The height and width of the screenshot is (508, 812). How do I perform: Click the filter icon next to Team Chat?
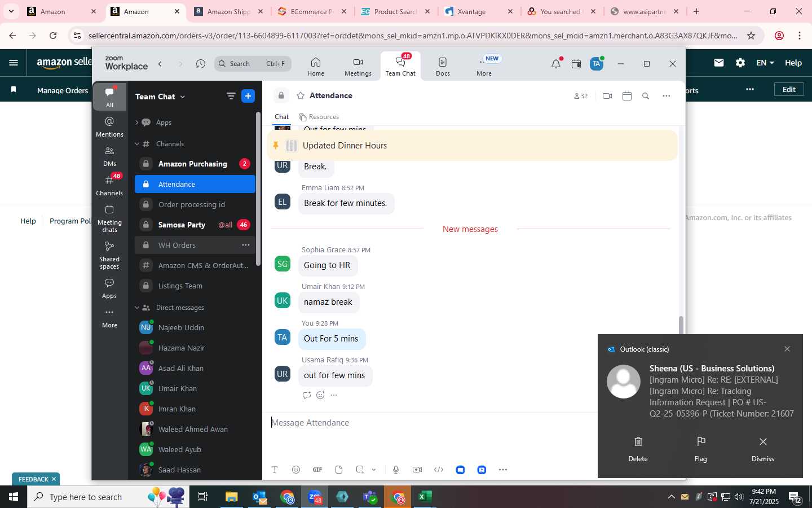point(231,97)
